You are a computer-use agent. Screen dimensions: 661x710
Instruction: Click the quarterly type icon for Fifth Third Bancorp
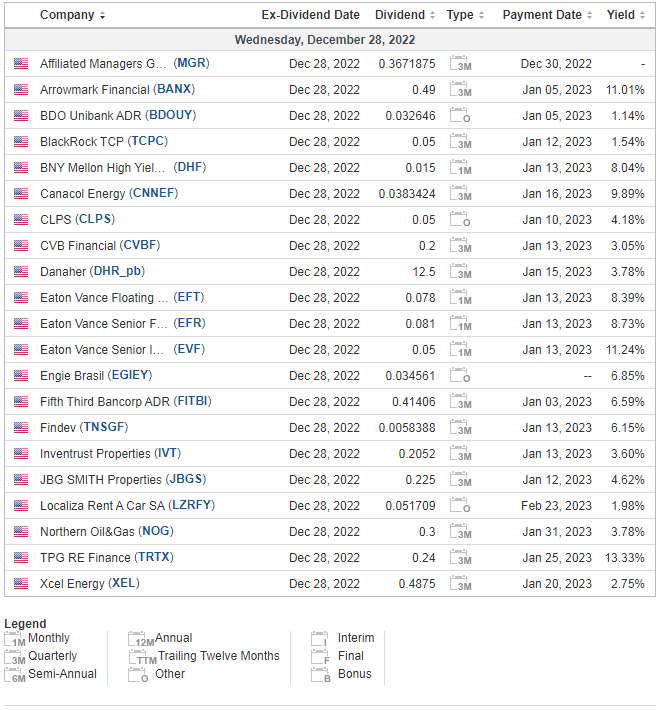pos(460,402)
